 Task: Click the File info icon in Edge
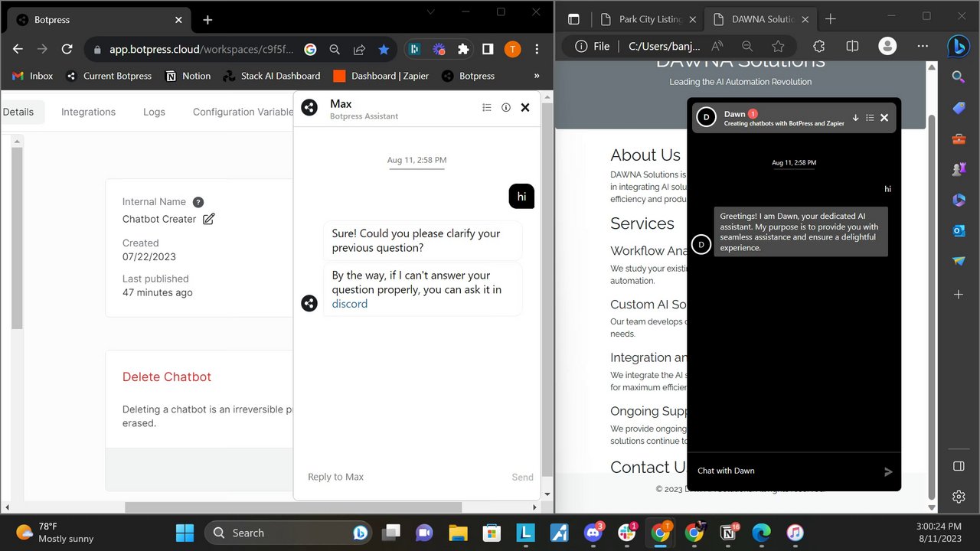581,46
